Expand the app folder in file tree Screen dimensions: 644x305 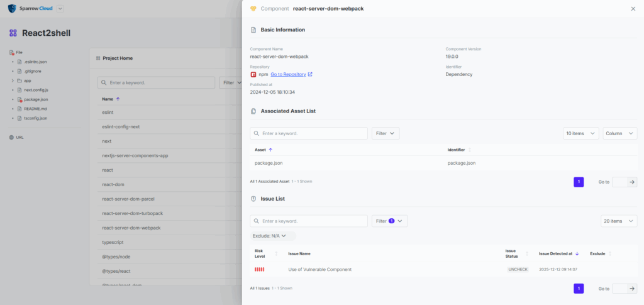click(13, 80)
